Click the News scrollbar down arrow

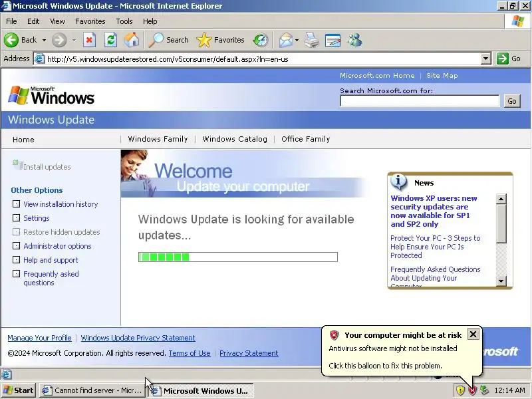(x=501, y=281)
